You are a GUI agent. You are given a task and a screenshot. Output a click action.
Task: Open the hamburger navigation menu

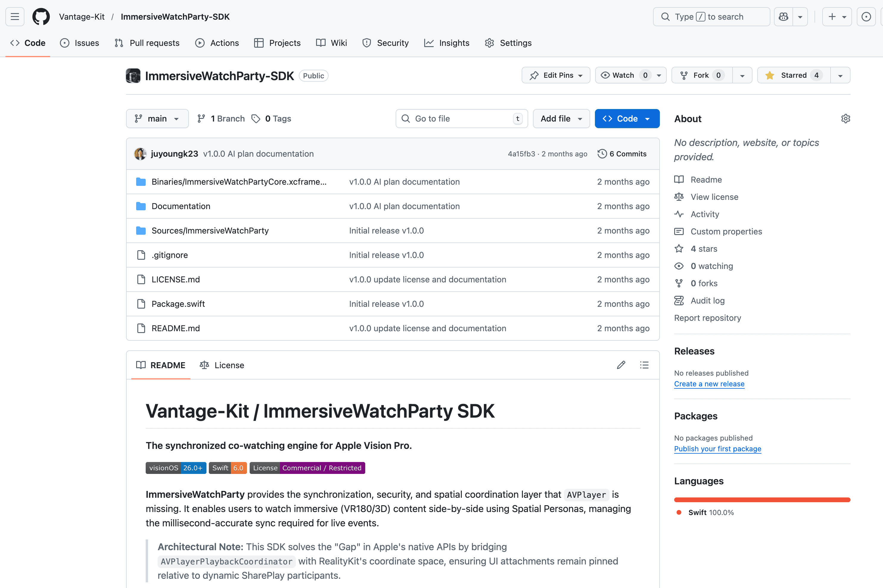15,16
